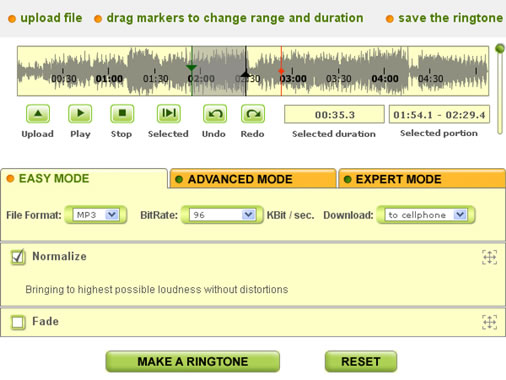Uncheck the Normalize checkbox
This screenshot has width=506, height=380.
click(x=18, y=257)
